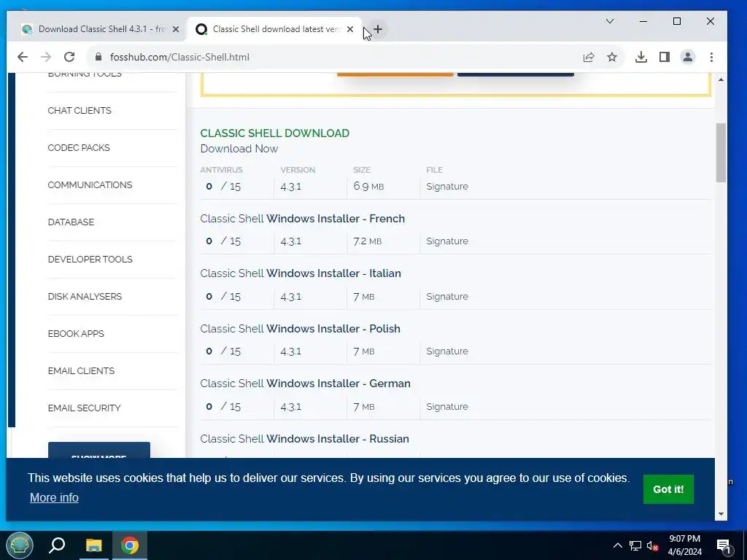Click the 6.9 MB size value

point(368,186)
